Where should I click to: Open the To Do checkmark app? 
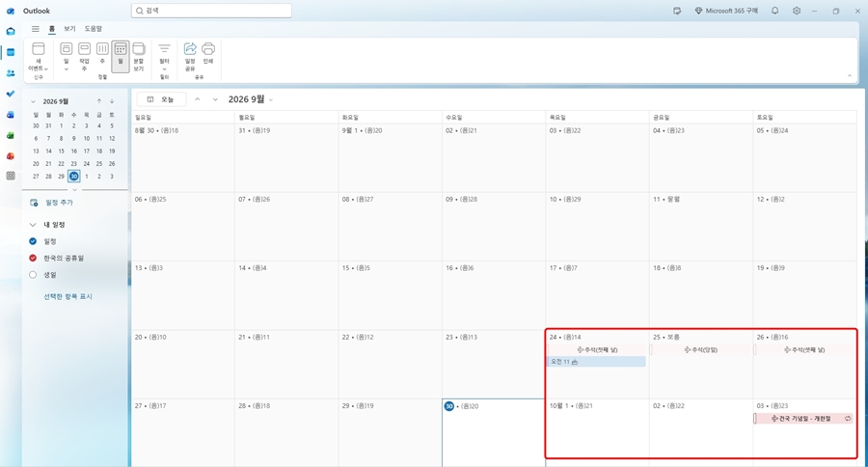click(x=11, y=94)
